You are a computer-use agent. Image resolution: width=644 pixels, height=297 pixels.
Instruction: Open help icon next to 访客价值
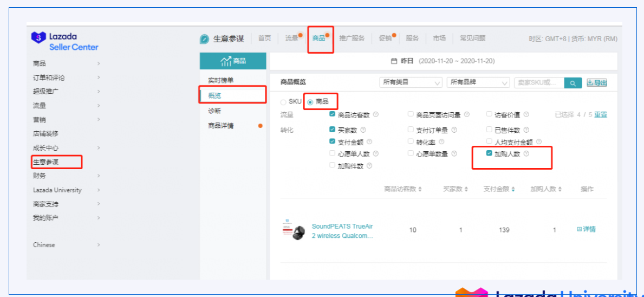coord(526,114)
